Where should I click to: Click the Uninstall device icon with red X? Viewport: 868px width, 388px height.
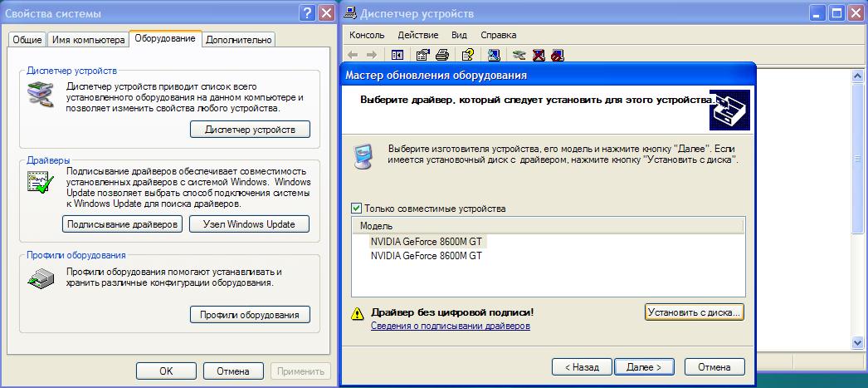[539, 55]
